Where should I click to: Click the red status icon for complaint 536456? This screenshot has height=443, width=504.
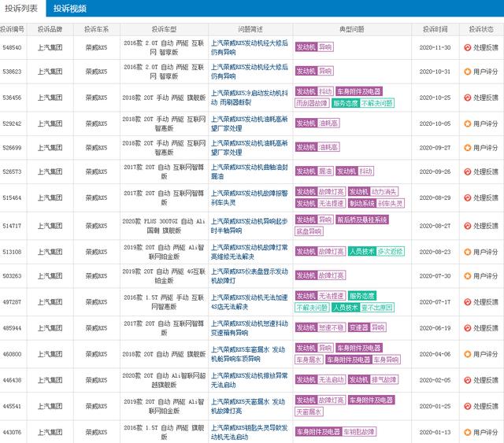click(x=467, y=98)
